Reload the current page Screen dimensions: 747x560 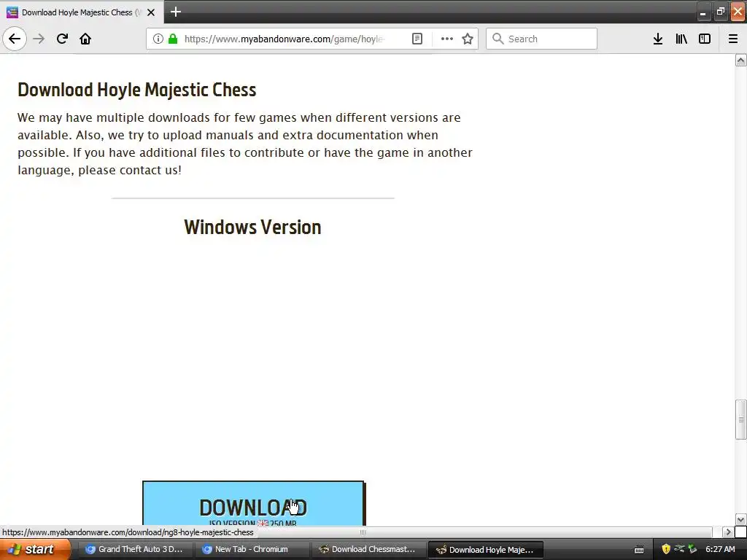62,39
